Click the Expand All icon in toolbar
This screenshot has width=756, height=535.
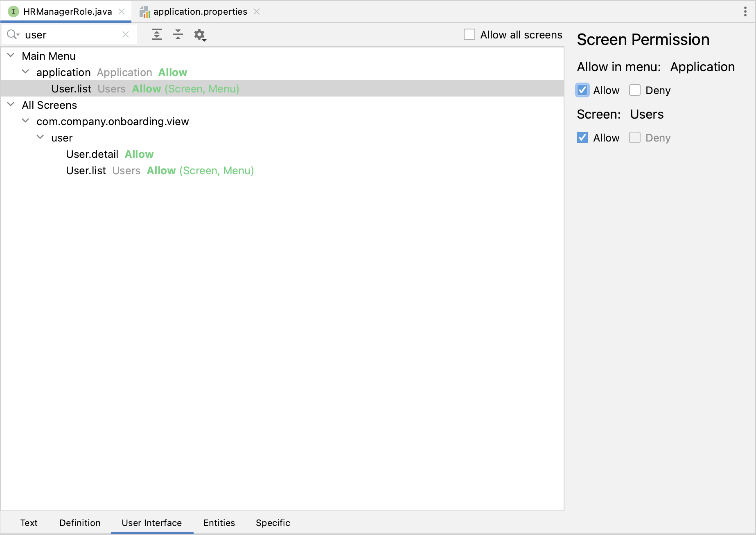coord(156,35)
